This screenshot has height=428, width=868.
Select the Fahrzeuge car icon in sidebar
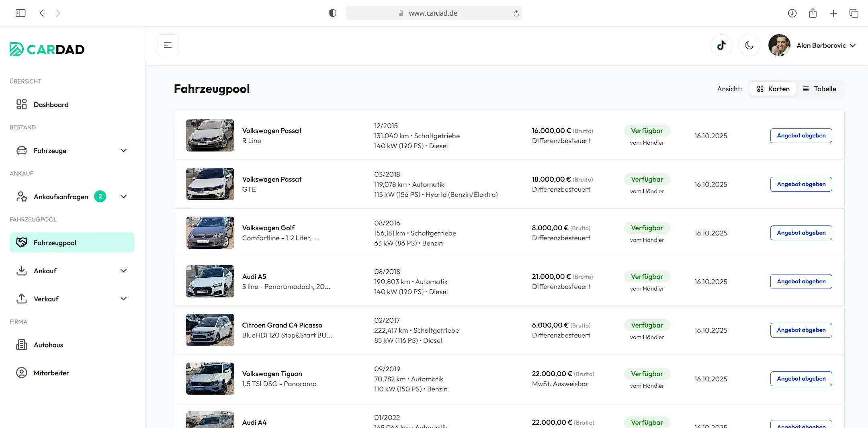(x=22, y=150)
